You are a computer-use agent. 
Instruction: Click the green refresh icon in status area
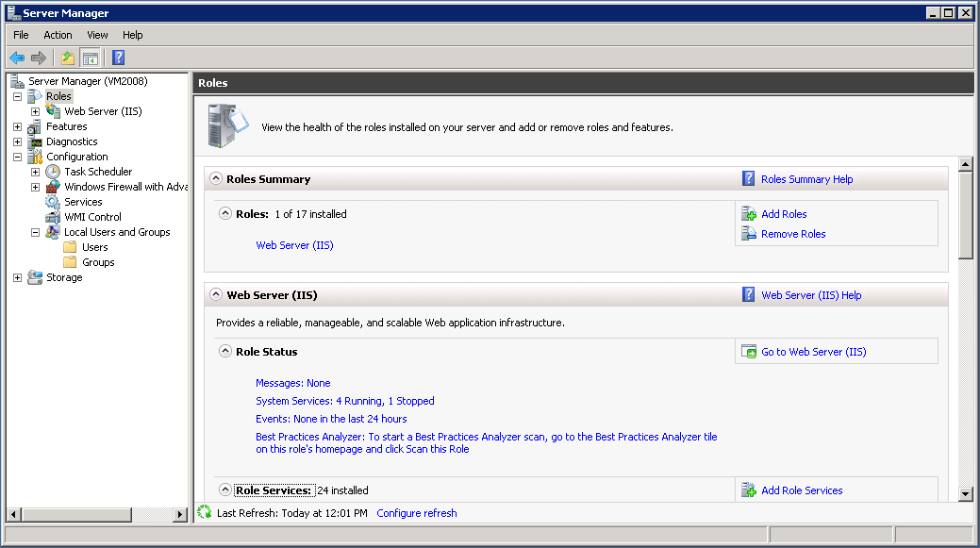(x=205, y=513)
